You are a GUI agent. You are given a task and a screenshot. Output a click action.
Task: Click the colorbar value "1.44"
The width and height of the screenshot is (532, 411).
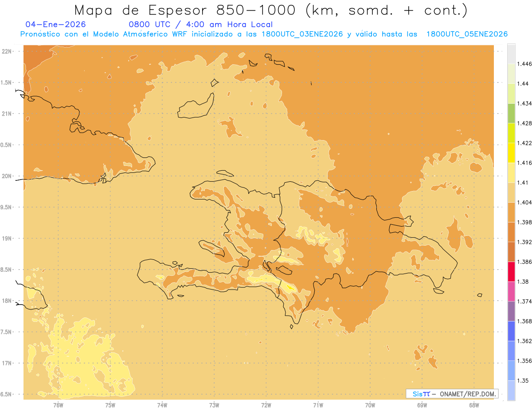(524, 84)
